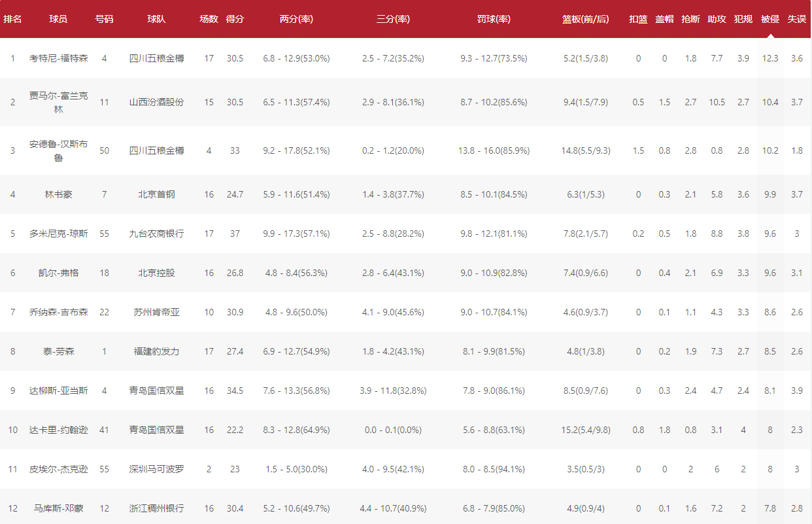The width and height of the screenshot is (812, 524).
Task: Sort by 三分(率) column header
Action: point(393,20)
